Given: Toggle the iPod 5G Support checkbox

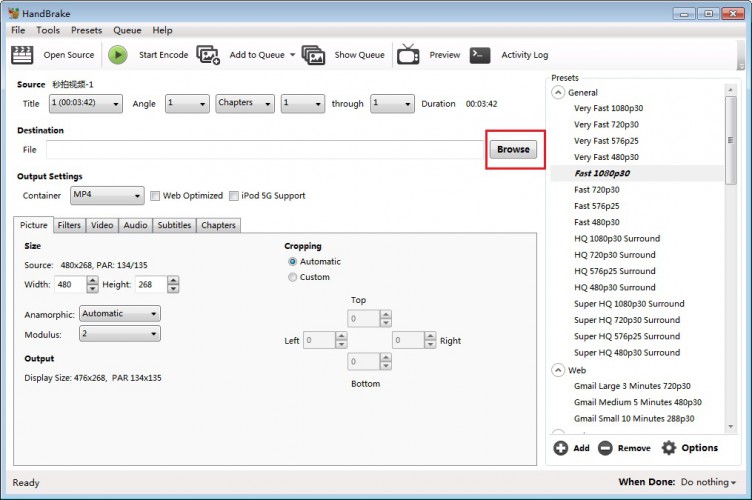Looking at the screenshot, I should click(x=233, y=196).
